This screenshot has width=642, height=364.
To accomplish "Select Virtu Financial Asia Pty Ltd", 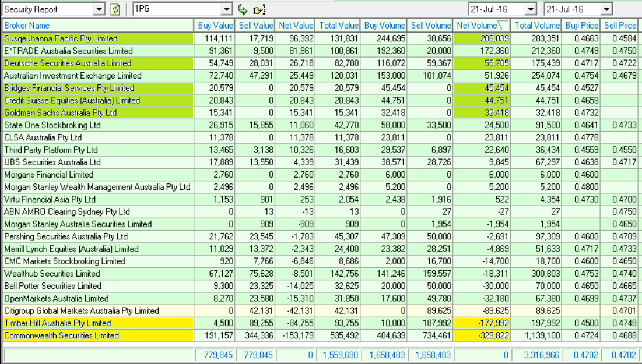I will [x=97, y=199].
